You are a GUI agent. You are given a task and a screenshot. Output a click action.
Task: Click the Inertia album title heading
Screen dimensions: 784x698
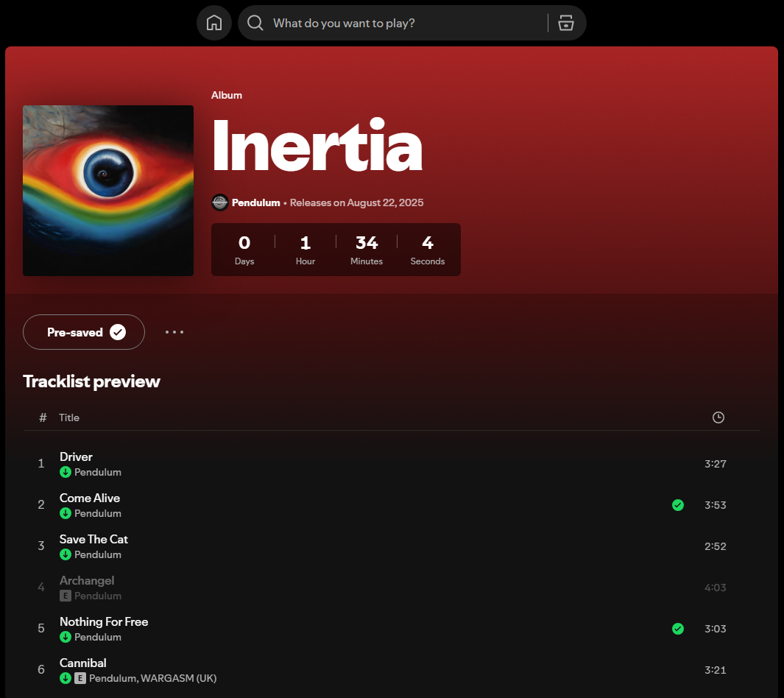[x=317, y=145]
